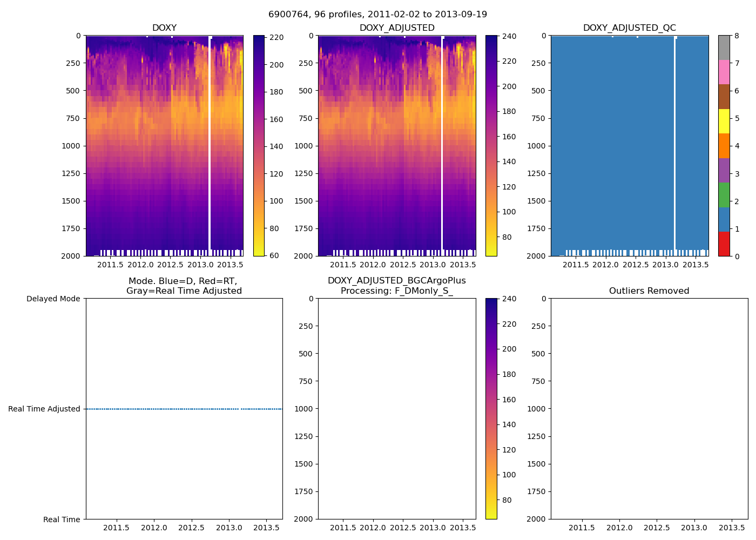Choose the orange QC flag 4 swatch
This screenshot has width=756, height=540.
pos(724,146)
